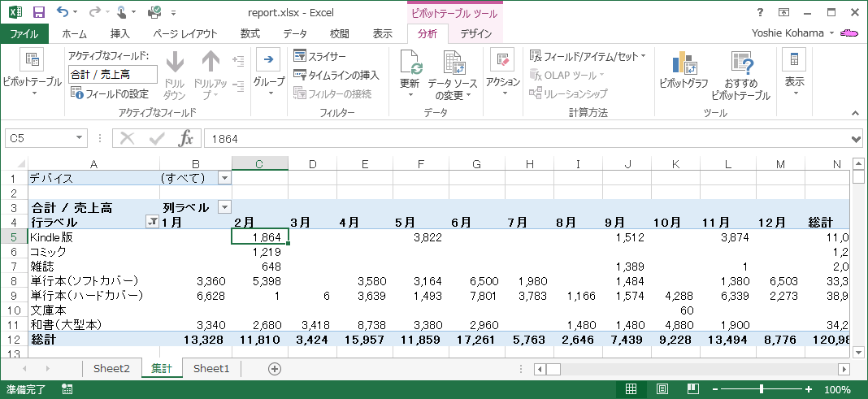Click the 和書(大型本) row label
This screenshot has height=399, width=868.
pos(66,325)
